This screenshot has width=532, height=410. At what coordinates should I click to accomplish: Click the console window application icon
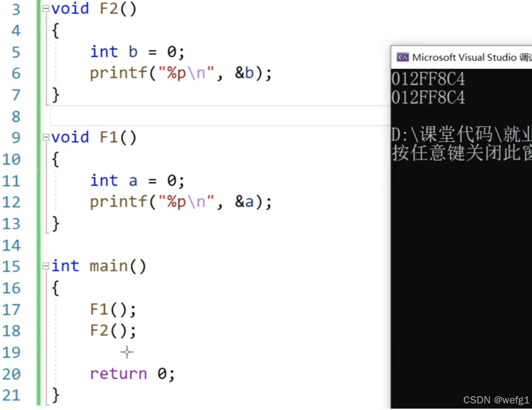(403, 57)
